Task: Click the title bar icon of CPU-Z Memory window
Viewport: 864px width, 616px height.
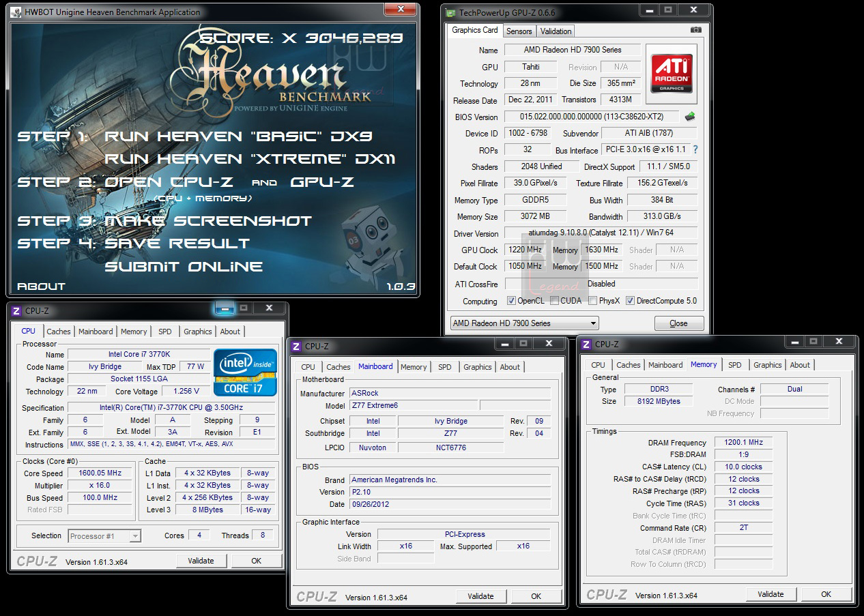Action: pos(586,344)
